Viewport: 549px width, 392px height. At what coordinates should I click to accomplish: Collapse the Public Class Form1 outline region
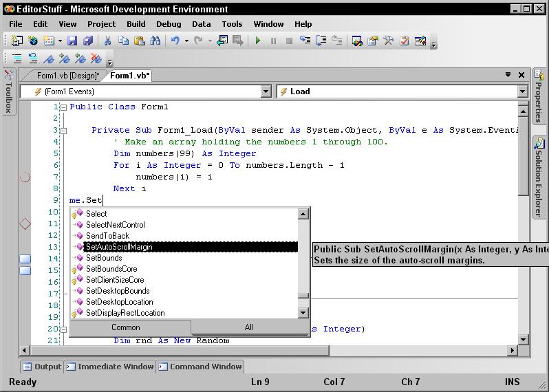(63, 107)
